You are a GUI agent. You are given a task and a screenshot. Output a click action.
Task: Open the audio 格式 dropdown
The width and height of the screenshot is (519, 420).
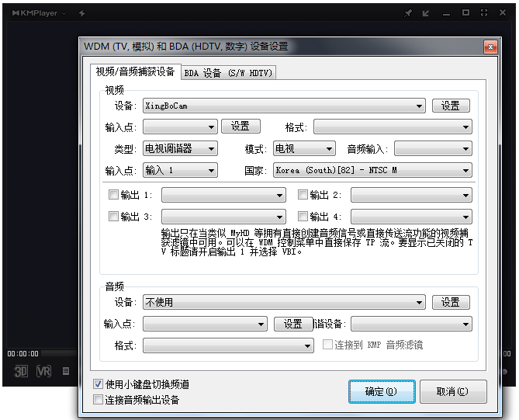[228, 345]
